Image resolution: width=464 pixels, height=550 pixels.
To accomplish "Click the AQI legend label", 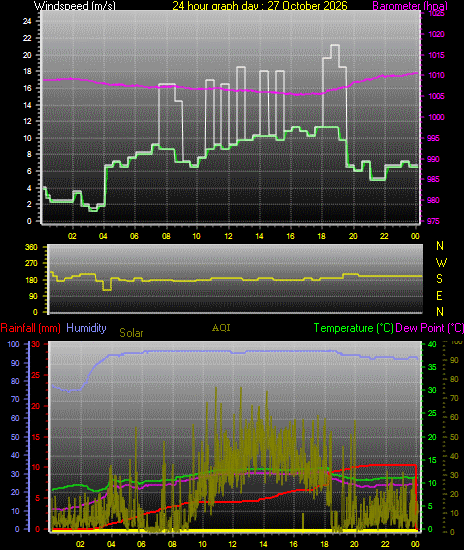I will click(221, 328).
